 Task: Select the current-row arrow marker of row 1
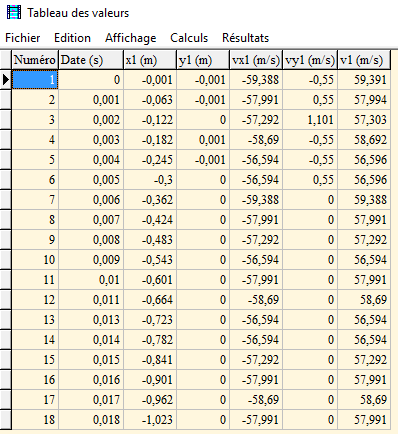coord(6,80)
